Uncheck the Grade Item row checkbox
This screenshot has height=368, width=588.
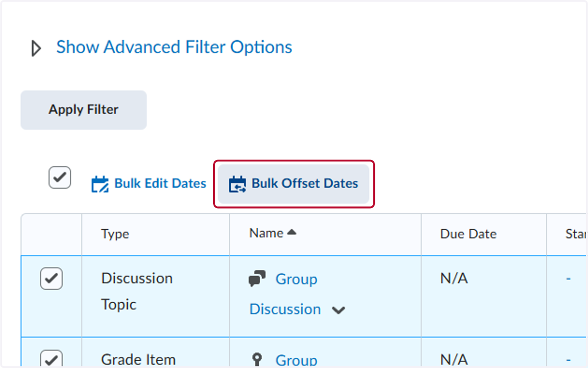pos(51,358)
